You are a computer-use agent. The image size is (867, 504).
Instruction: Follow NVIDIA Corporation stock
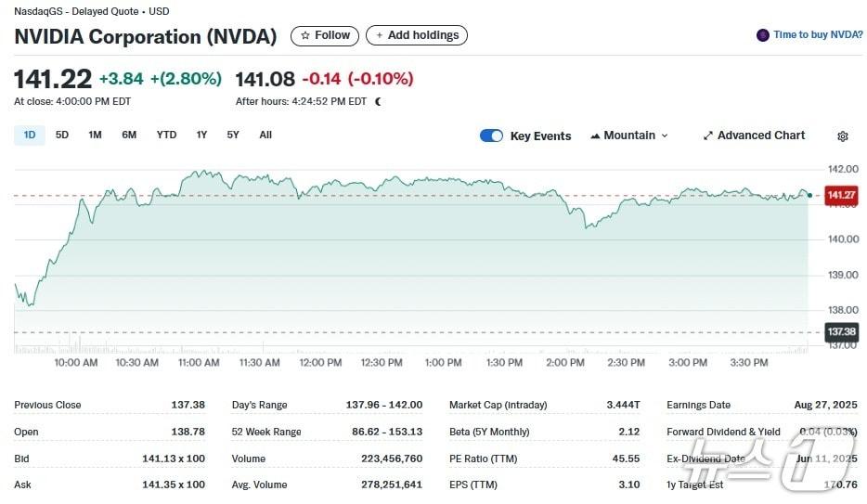[x=325, y=35]
